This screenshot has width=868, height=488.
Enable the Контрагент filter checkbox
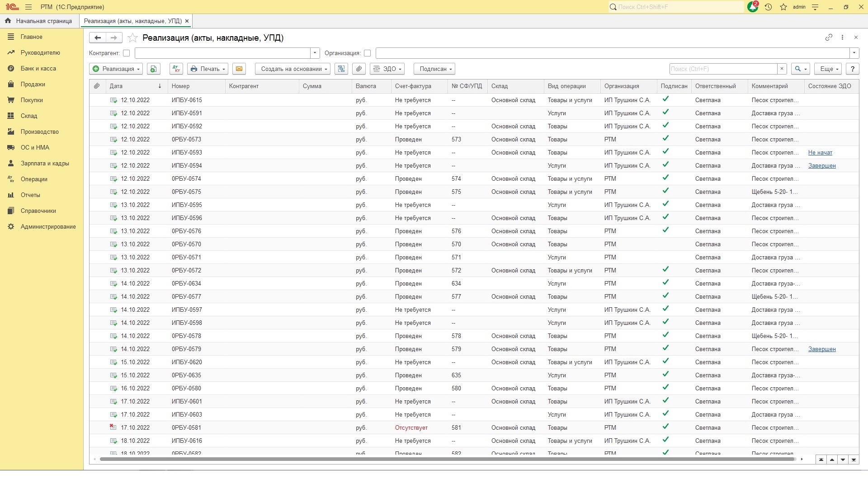coord(127,53)
